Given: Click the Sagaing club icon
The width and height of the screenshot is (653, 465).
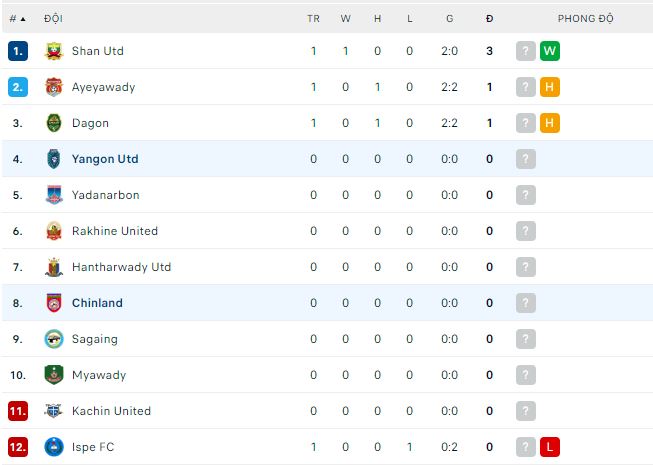Looking at the screenshot, I should click(54, 339).
